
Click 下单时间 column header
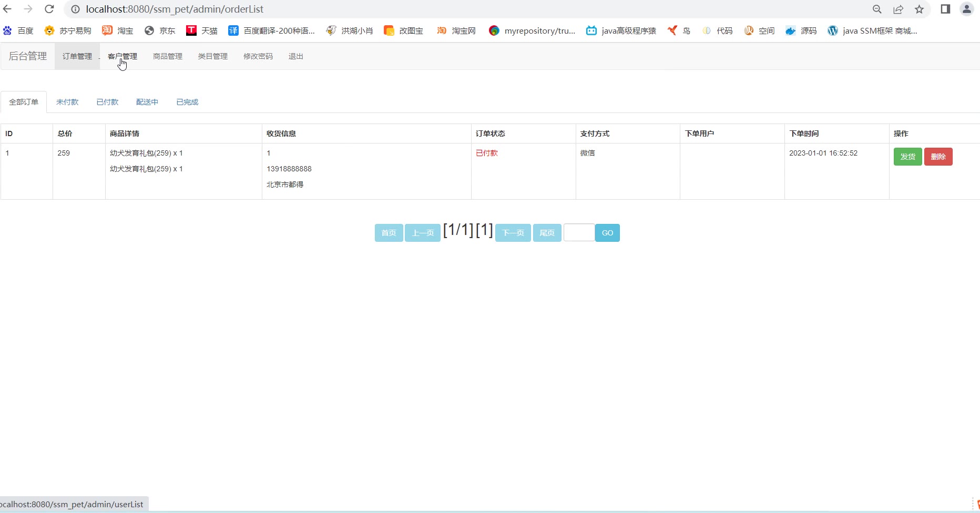pyautogui.click(x=804, y=134)
